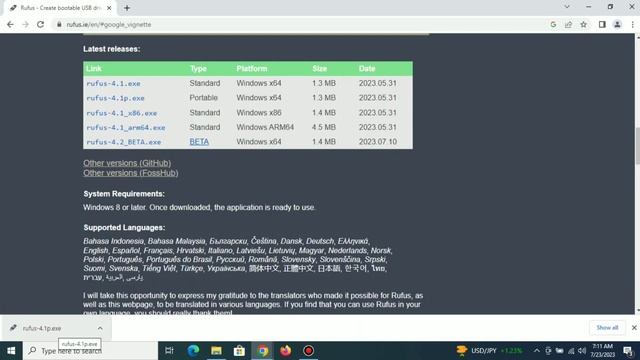The width and height of the screenshot is (640, 360).
Task: Download rufus-4.1_arm64.exe
Action: point(126,127)
